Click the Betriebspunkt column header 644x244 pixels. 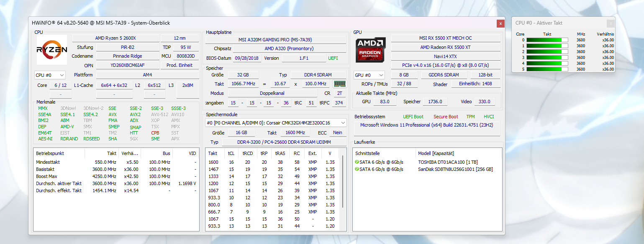point(59,153)
